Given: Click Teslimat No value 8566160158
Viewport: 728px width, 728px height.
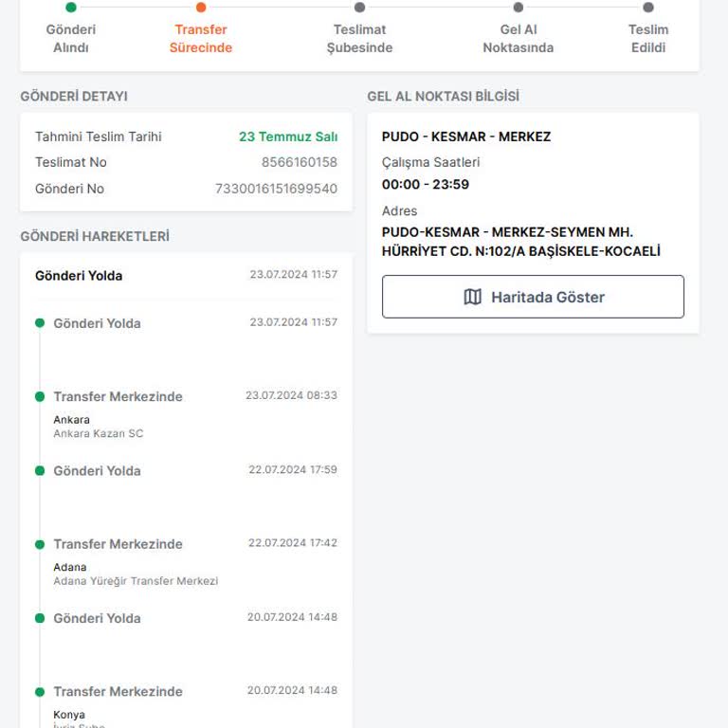Looking at the screenshot, I should [300, 162].
